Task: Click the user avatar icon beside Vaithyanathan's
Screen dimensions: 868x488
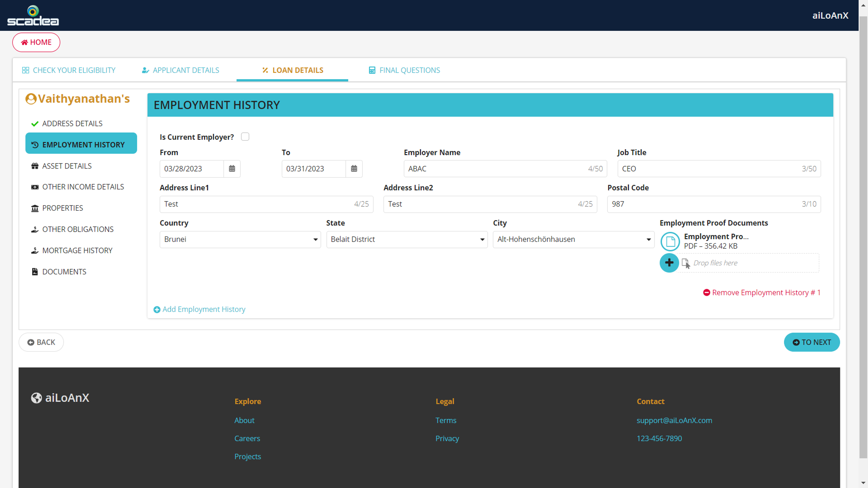Action: click(31, 99)
